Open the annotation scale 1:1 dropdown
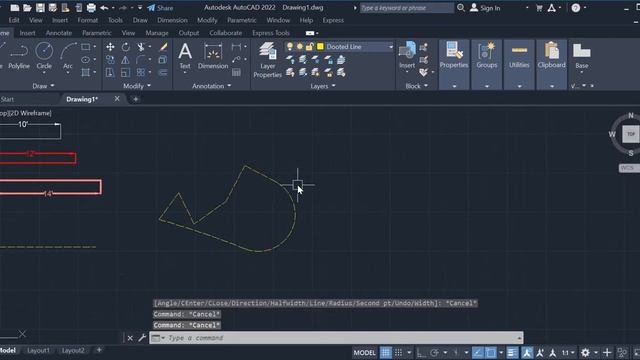The height and width of the screenshot is (360, 640). (x=568, y=353)
